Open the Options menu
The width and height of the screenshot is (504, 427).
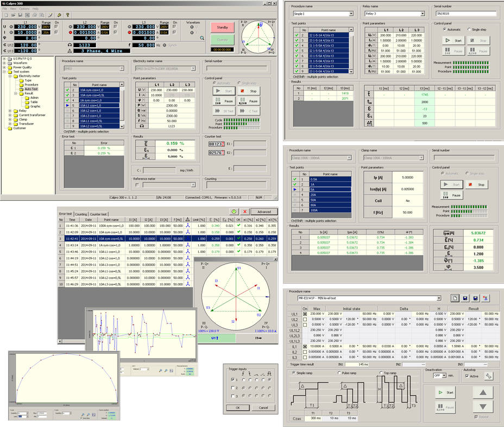click(x=24, y=9)
